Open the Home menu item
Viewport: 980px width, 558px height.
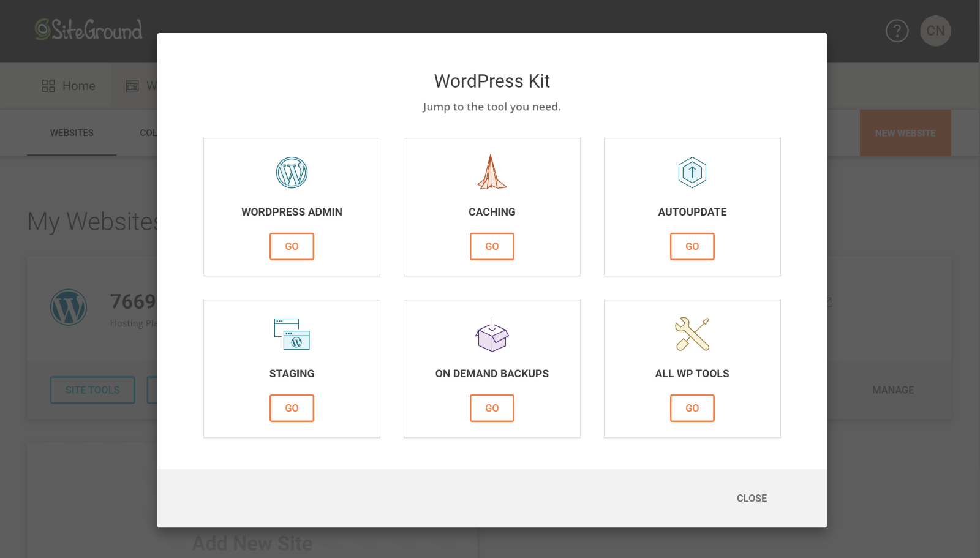69,86
